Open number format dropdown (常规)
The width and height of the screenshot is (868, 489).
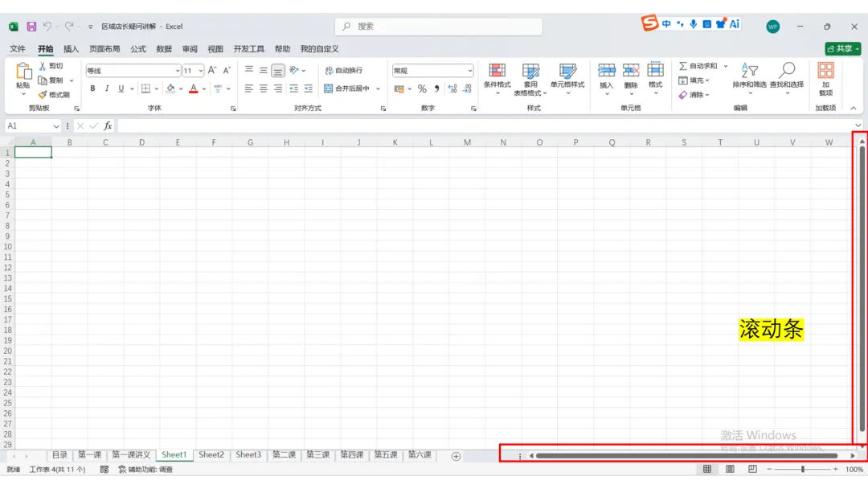click(x=470, y=71)
